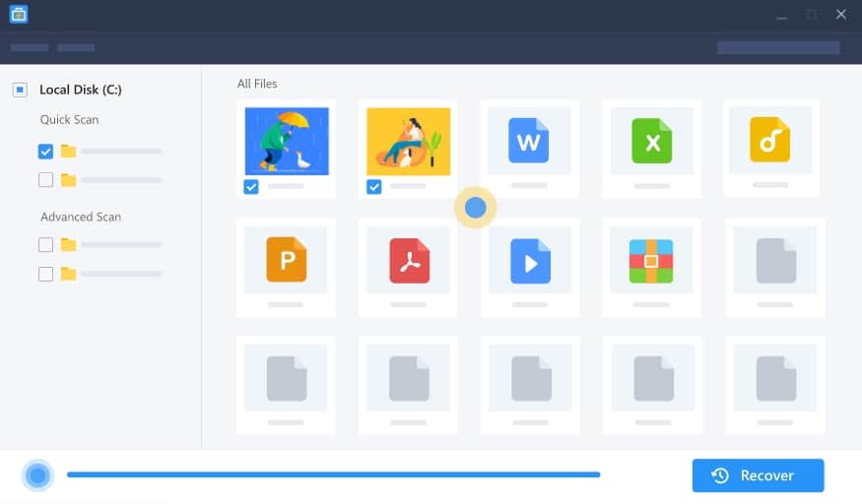Uncheck the woman with dog picture's checkbox

[373, 187]
